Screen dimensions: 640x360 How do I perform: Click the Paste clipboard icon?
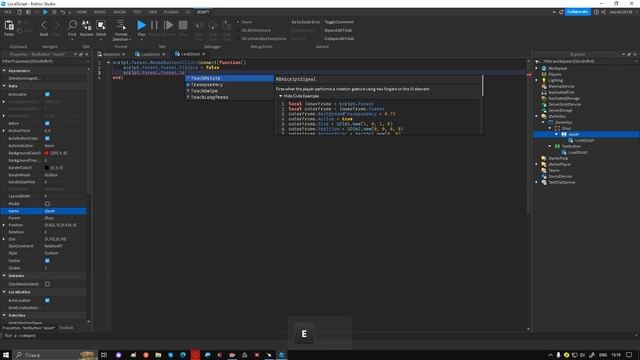9,26
